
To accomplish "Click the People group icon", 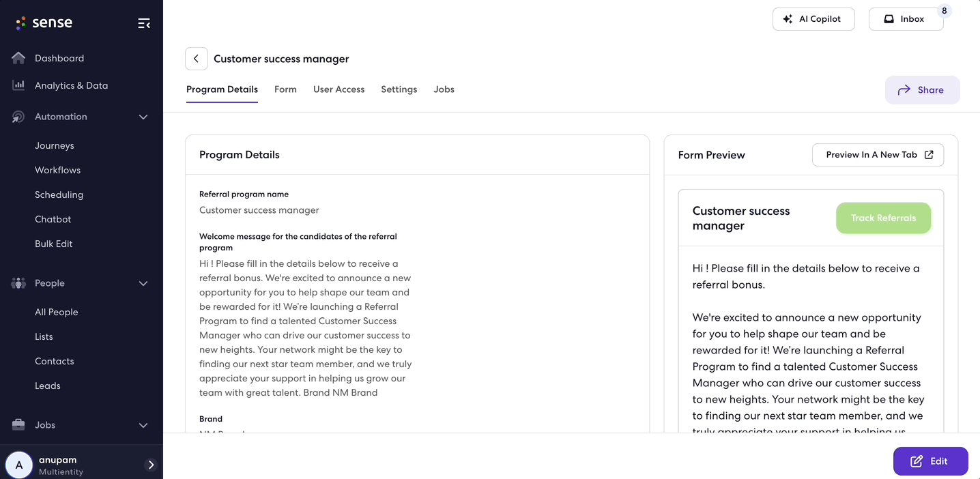I will pos(18,283).
